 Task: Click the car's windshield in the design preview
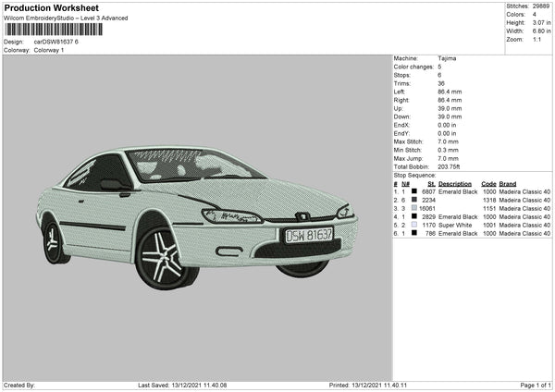(192, 166)
